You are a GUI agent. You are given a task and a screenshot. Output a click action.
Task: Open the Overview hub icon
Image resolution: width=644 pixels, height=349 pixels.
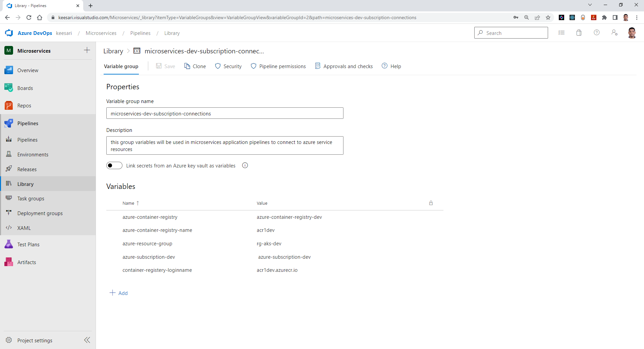pos(9,70)
